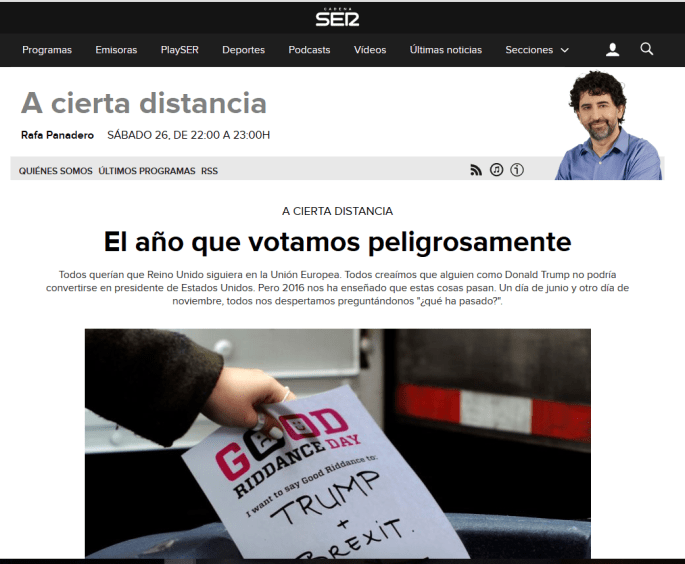Click the search magnifier icon
The image size is (685, 564).
(x=647, y=49)
